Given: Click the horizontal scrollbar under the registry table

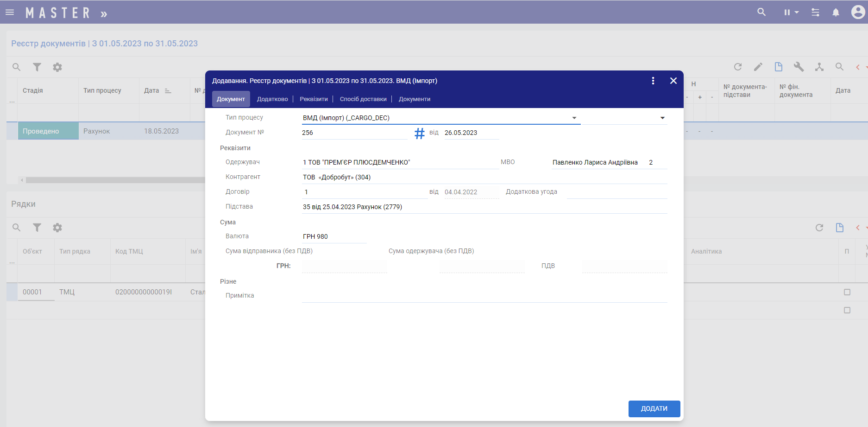Looking at the screenshot, I should tap(115, 180).
